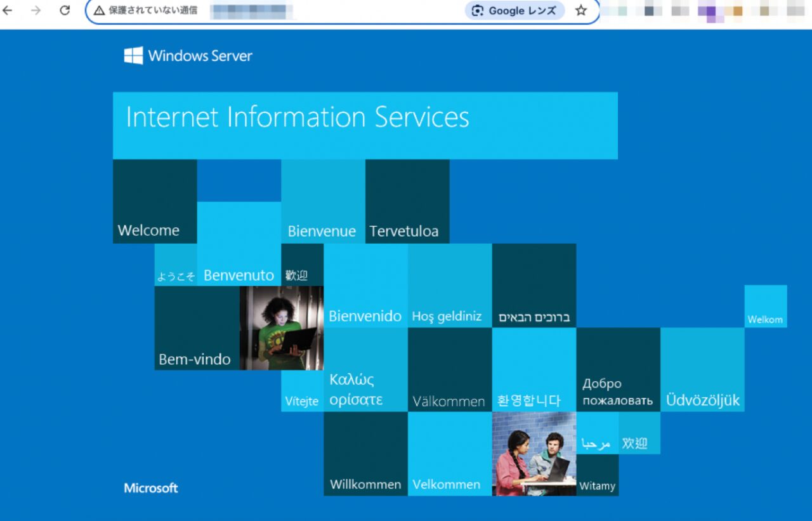This screenshot has height=521, width=812.
Task: Click the Windows Server logo
Action: (188, 55)
